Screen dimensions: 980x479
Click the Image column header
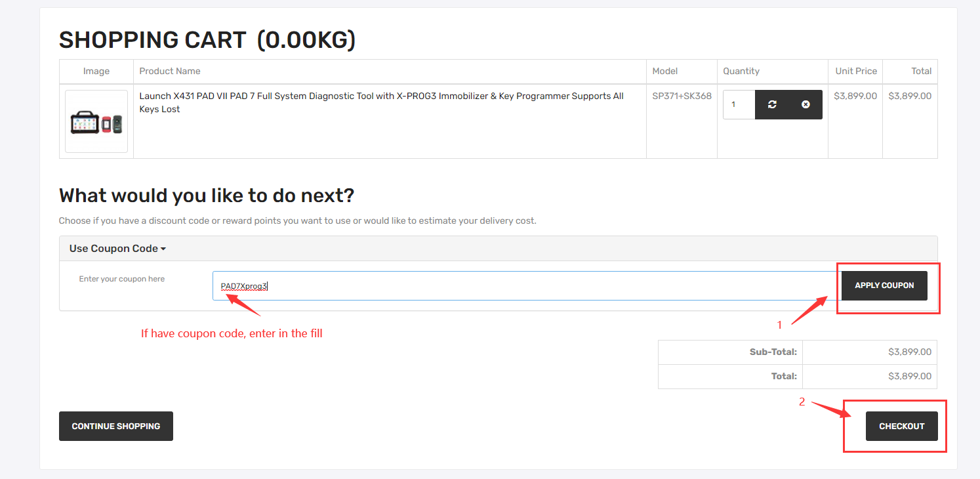[96, 71]
